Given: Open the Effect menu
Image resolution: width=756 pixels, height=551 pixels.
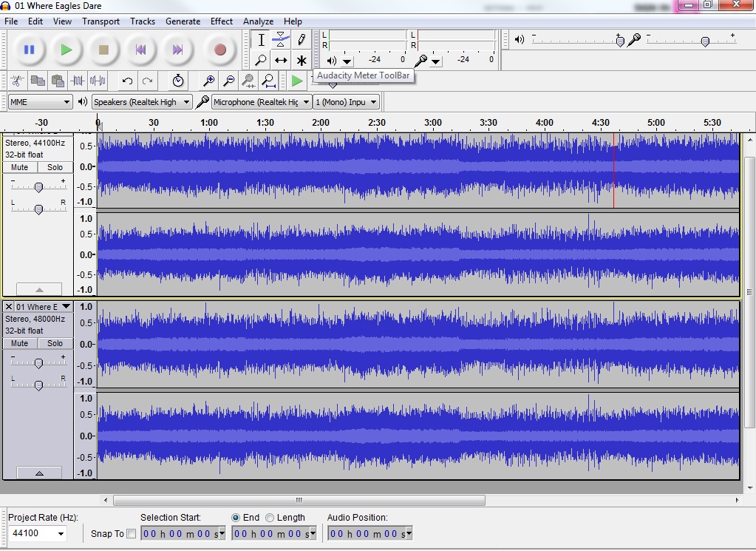Looking at the screenshot, I should [221, 21].
